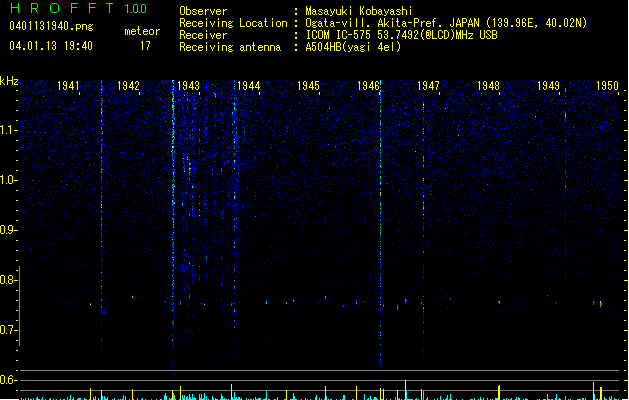Click the meteor count value 17
This screenshot has height=400, width=629.
145,46
